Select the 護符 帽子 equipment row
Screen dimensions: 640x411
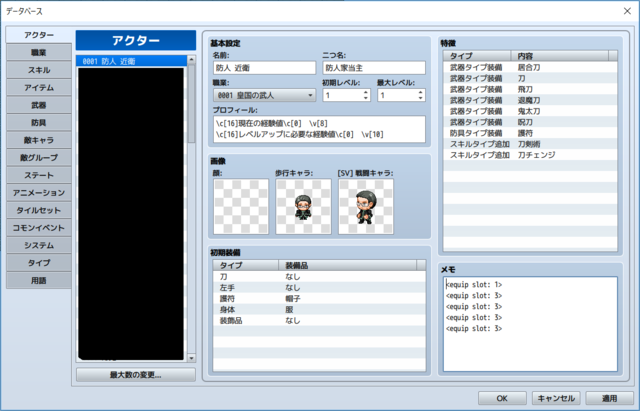point(319,299)
